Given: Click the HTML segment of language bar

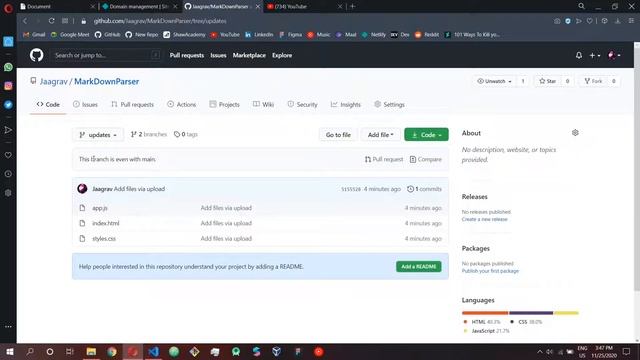Looking at the screenshot, I should click(485, 313).
